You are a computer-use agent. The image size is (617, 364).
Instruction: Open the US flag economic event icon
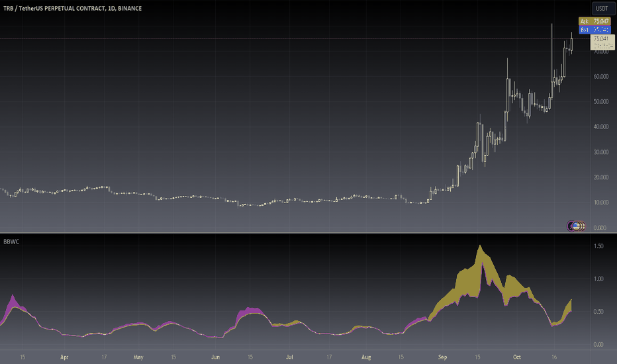tap(576, 226)
